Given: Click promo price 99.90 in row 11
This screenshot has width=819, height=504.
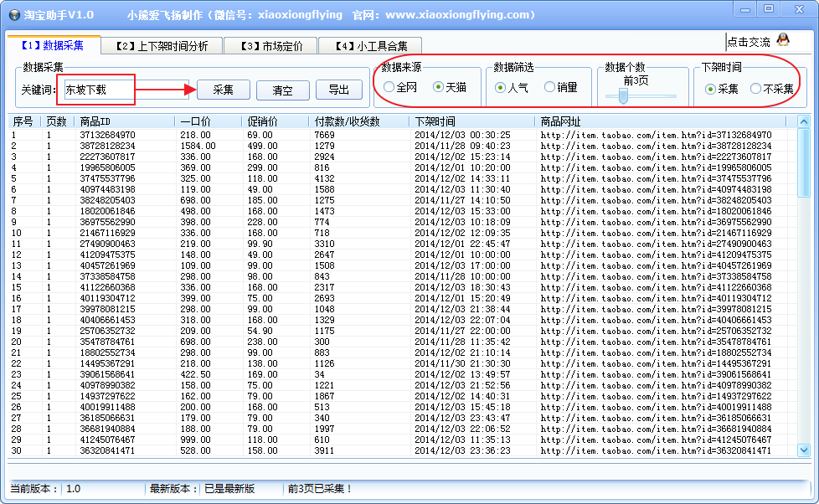Looking at the screenshot, I should (260, 244).
